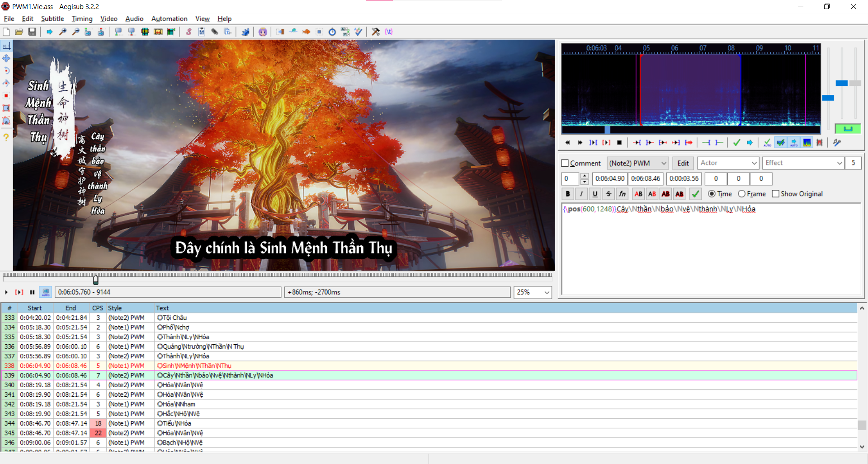This screenshot has width=868, height=464.
Task: Open the Shift Times icon
Action: [x=280, y=32]
